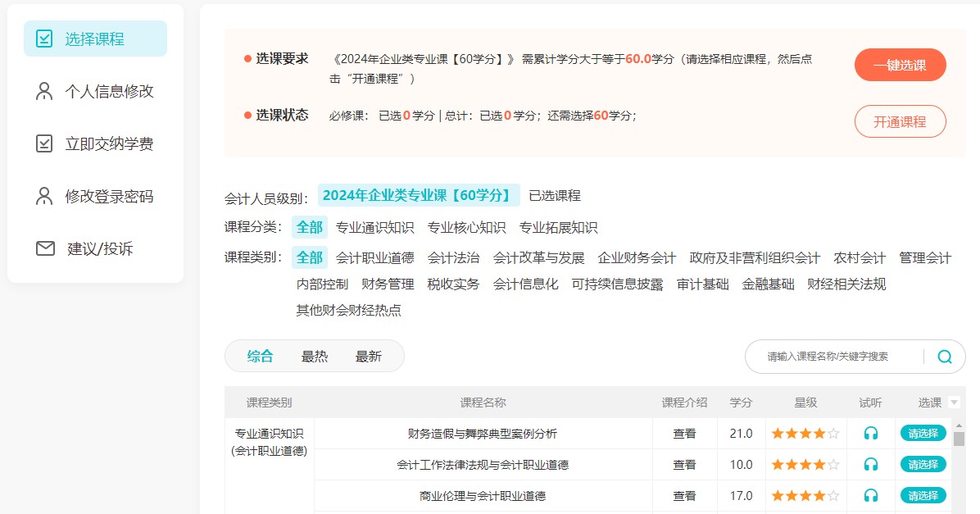Click the star rating of 会计工作法律法规与会计职业道德
This screenshot has height=514, width=980.
point(805,465)
